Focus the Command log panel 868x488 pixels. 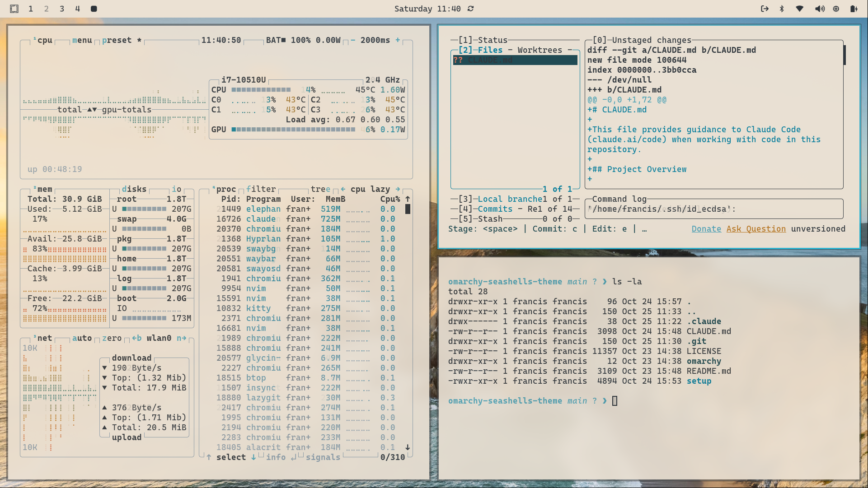(714, 209)
